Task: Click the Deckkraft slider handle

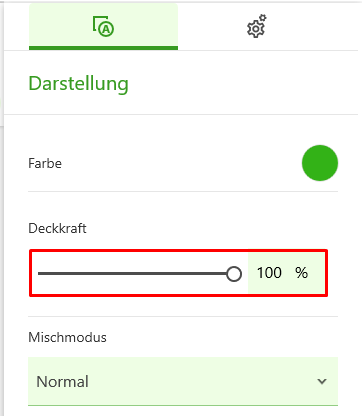Action: pyautogui.click(x=234, y=274)
